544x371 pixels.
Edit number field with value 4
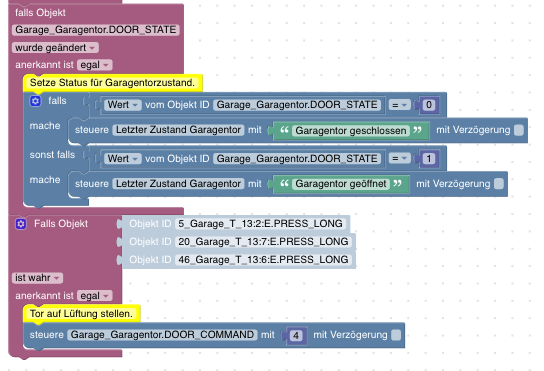click(x=296, y=335)
